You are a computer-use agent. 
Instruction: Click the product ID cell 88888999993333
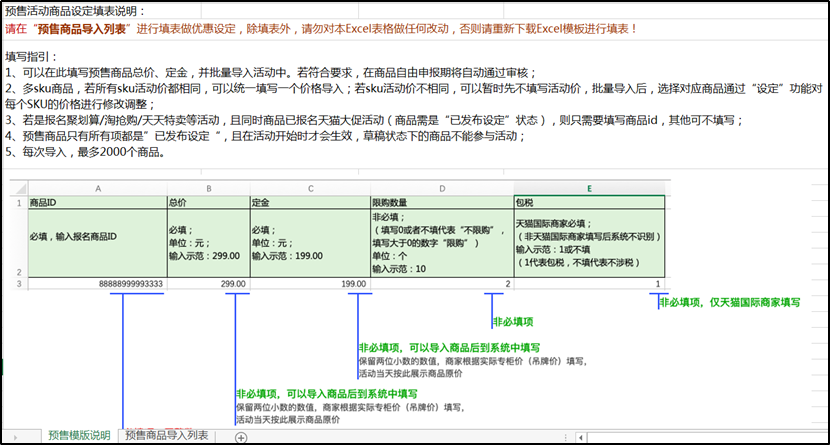pos(97,285)
